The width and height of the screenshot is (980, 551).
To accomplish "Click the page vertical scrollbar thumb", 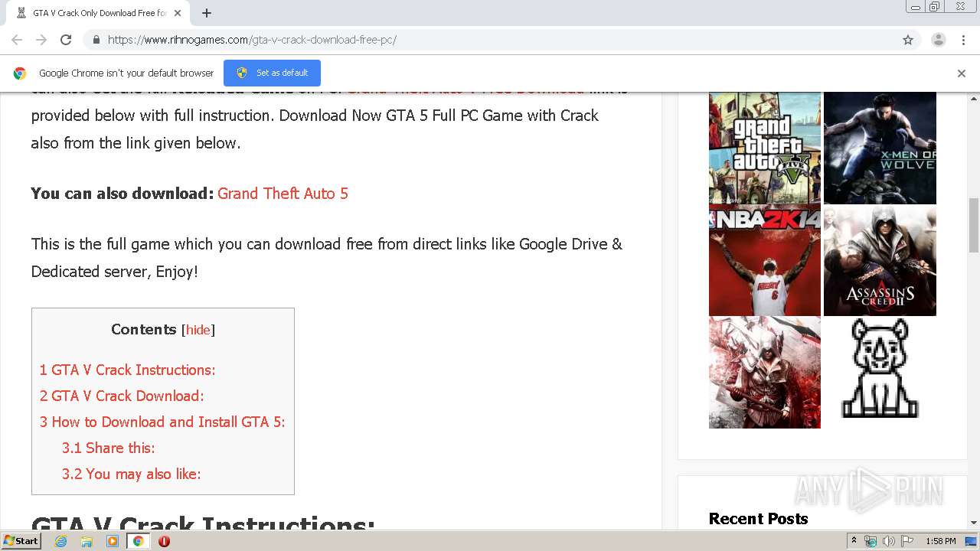I will tap(974, 224).
